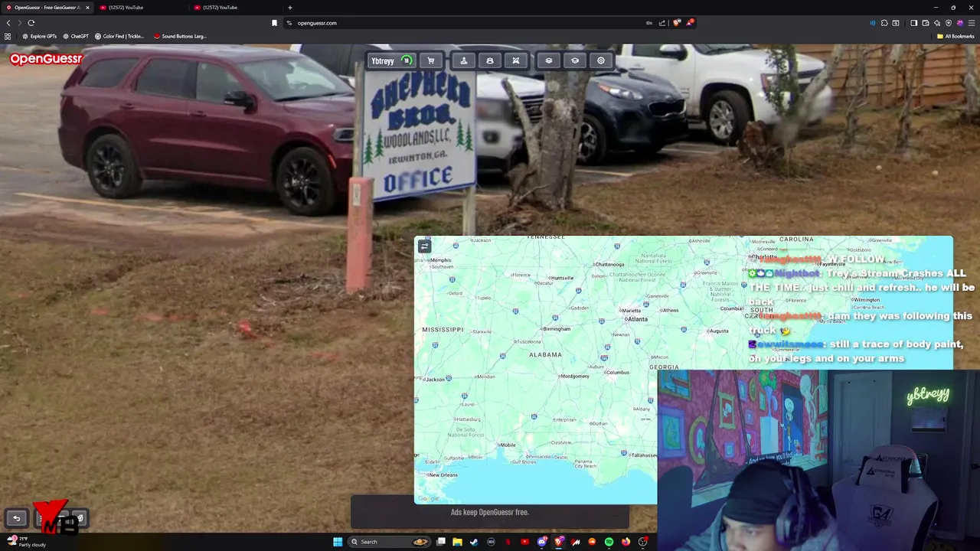The width and height of the screenshot is (980, 551).
Task: Click the Google logo on the map
Action: (x=428, y=498)
